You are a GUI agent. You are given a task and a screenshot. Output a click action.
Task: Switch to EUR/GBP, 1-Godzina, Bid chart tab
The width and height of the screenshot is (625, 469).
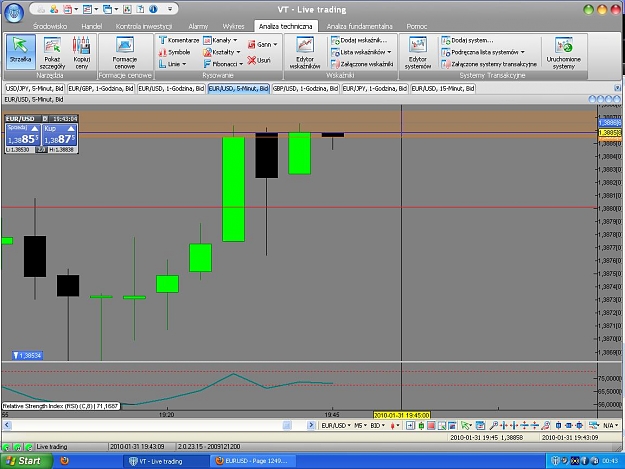(100, 88)
